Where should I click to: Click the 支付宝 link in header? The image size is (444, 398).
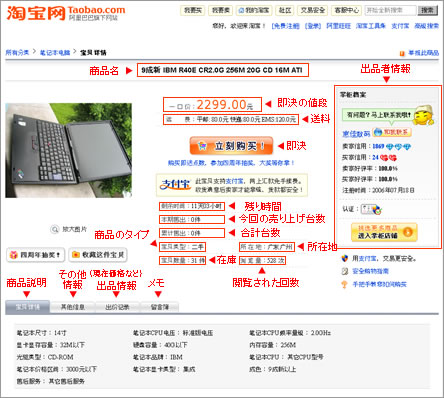coord(400,26)
